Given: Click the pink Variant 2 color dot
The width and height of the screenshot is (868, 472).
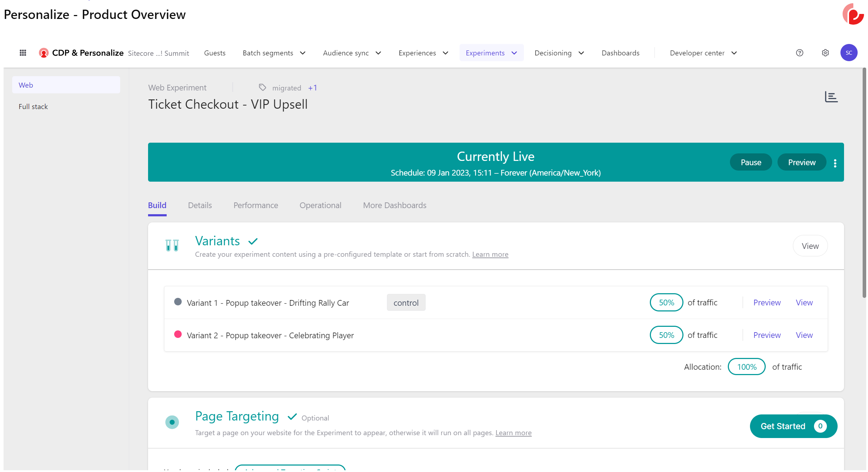Looking at the screenshot, I should (178, 334).
